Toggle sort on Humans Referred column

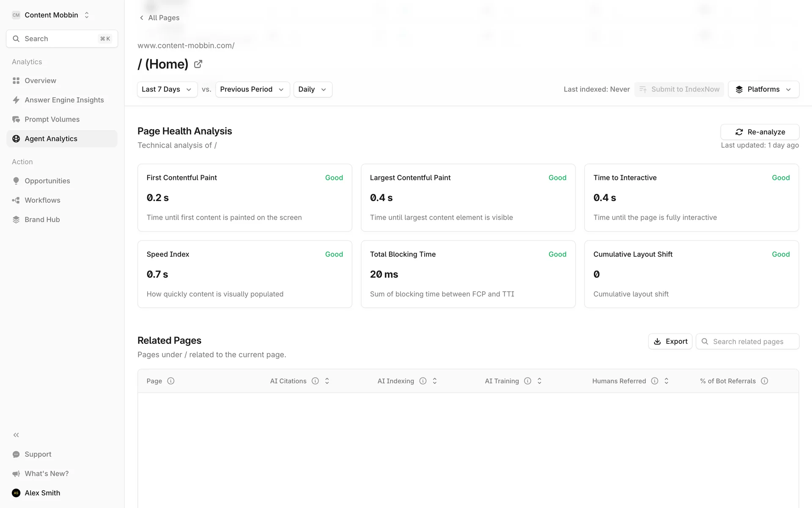(x=667, y=381)
